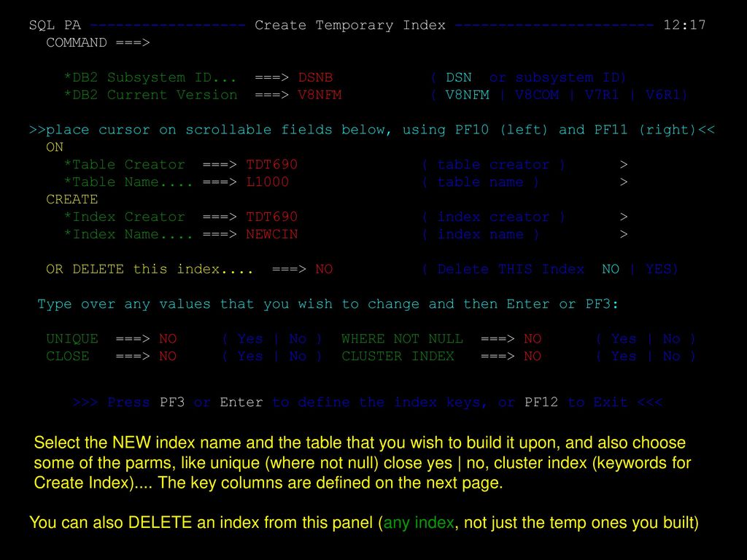The image size is (747, 560).
Task: Click the DB2 Current Version field V8NFM
Action: [x=320, y=95]
